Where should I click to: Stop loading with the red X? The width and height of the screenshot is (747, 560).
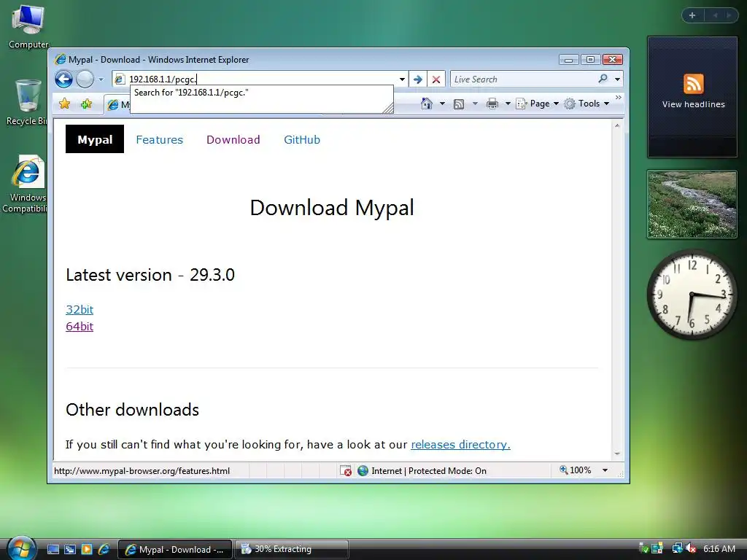(x=436, y=79)
